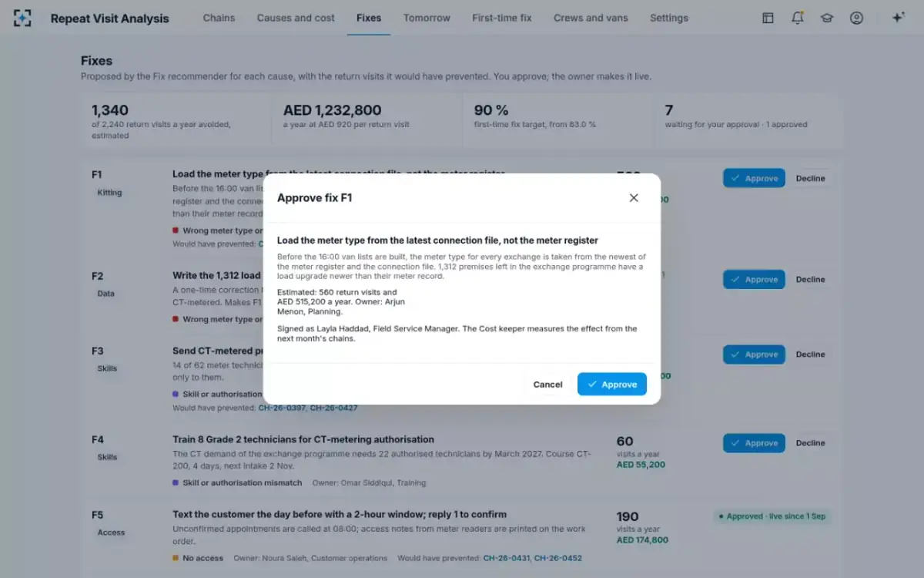The width and height of the screenshot is (924, 578).
Task: Click 'Owner: Omar Siddiqui, Training' text
Action: click(x=369, y=483)
